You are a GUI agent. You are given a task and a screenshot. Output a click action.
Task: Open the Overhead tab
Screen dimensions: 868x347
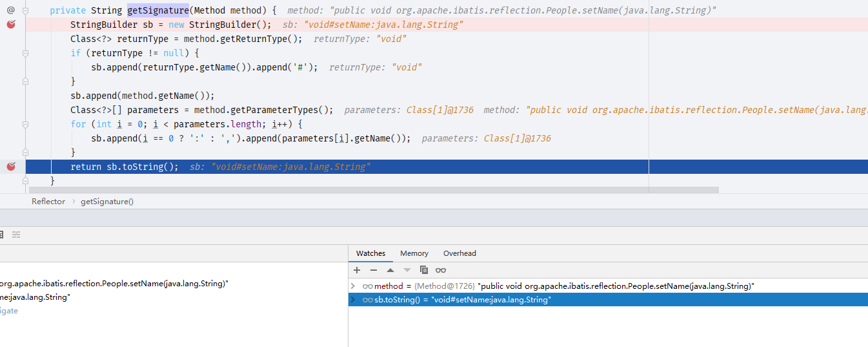coord(459,253)
